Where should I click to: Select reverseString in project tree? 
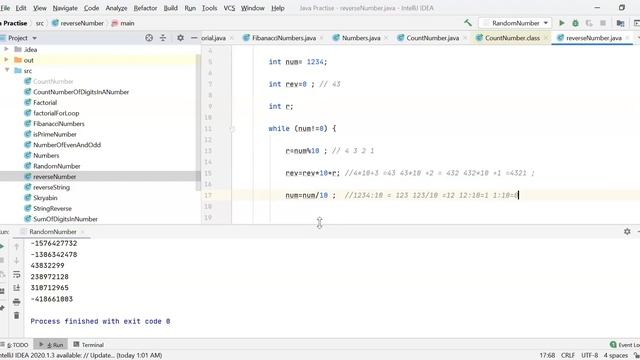51,187
